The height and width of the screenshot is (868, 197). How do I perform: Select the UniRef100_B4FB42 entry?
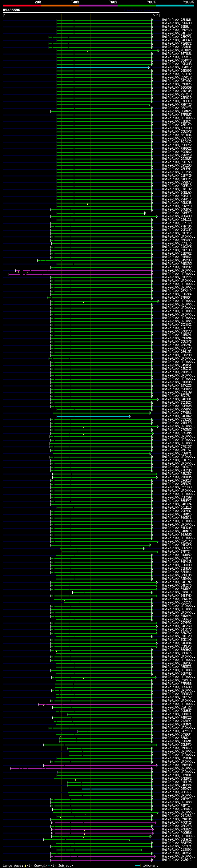tap(177, 417)
